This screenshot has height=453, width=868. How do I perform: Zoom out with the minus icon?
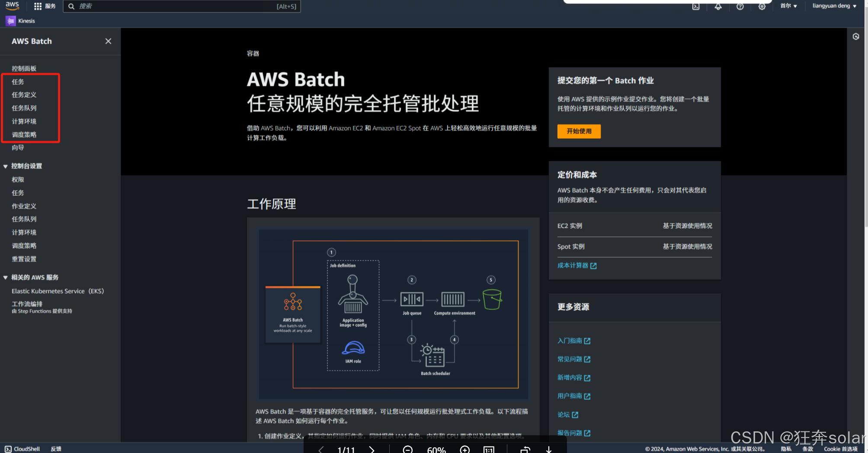point(408,450)
